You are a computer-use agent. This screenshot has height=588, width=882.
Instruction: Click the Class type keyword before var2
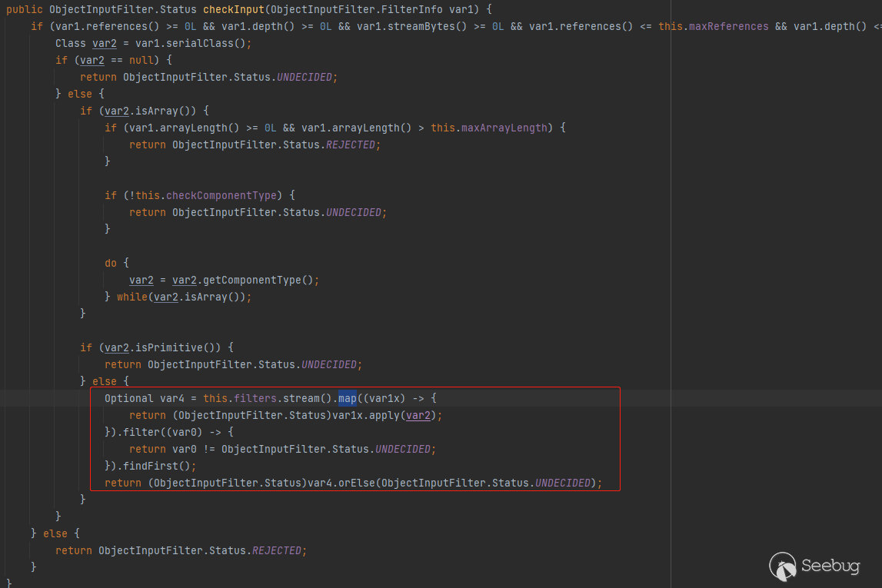click(70, 43)
